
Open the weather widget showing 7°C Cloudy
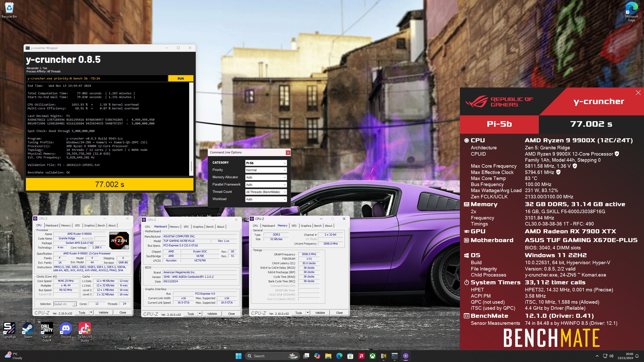[14, 356]
